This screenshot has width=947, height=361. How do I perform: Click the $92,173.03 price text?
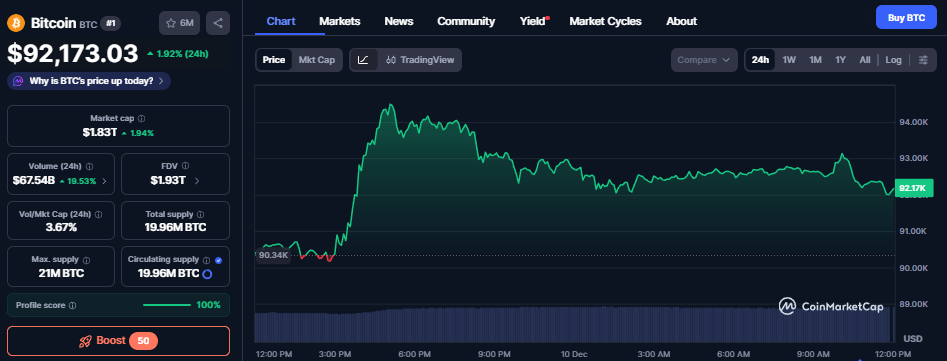(73, 54)
